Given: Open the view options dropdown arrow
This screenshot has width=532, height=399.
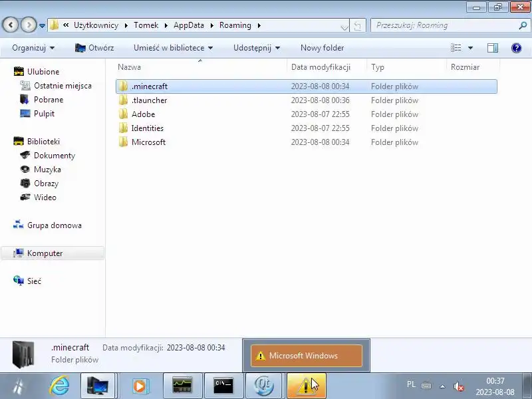Looking at the screenshot, I should coord(471,48).
